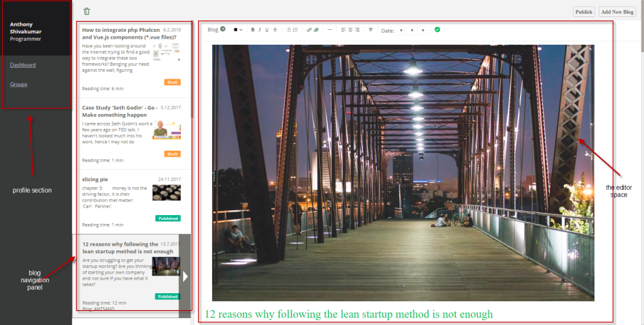The width and height of the screenshot is (644, 325).
Task: Click Draft badge on Seth Godin post
Action: tap(172, 154)
